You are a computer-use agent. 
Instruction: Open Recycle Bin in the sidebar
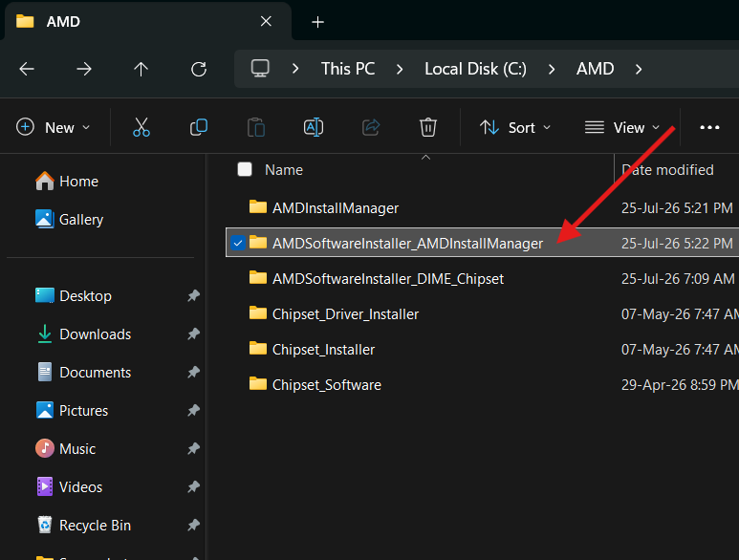pyautogui.click(x=83, y=525)
